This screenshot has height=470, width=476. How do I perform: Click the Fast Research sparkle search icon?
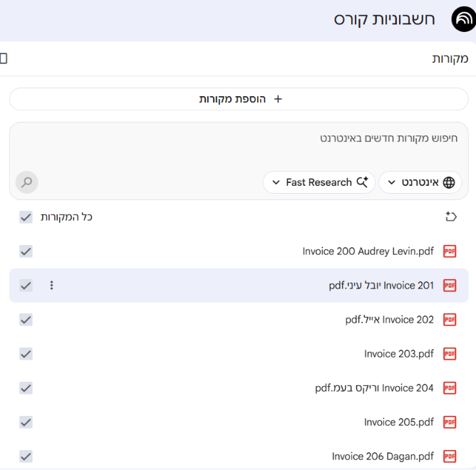pos(362,182)
